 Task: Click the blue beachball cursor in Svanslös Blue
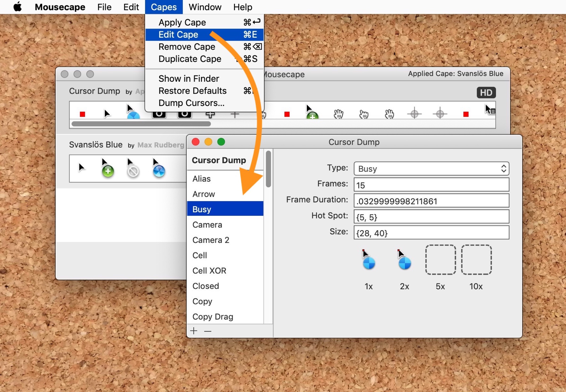pos(158,169)
